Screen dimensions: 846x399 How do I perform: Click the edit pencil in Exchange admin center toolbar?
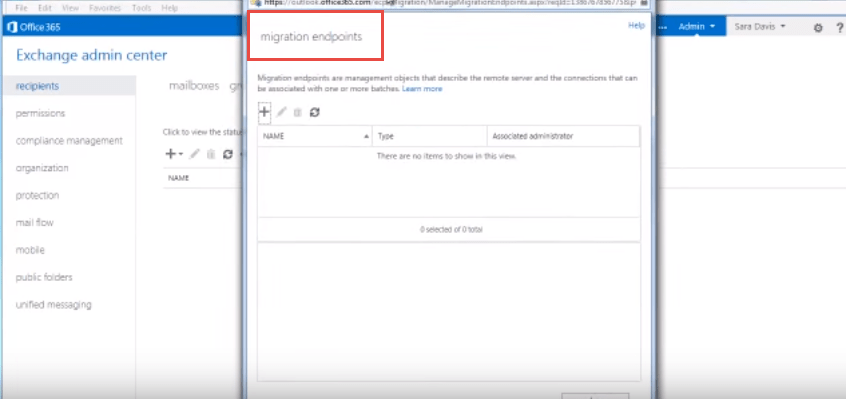(195, 154)
